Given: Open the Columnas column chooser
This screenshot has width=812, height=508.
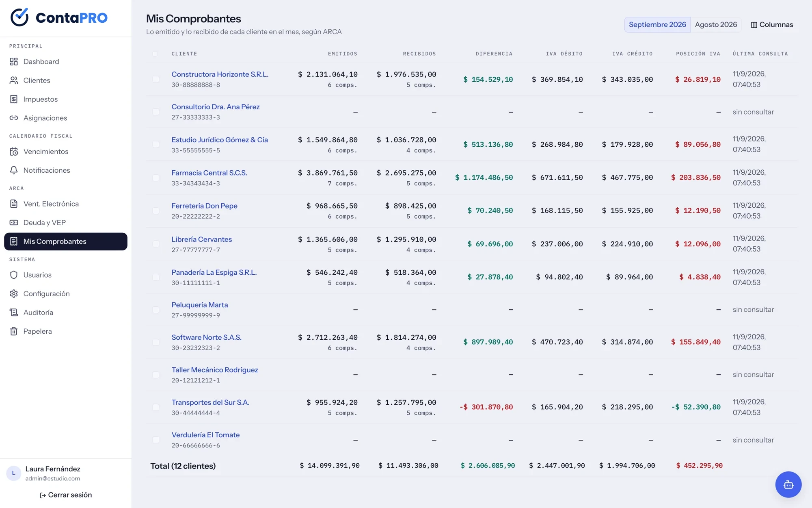Looking at the screenshot, I should point(772,25).
